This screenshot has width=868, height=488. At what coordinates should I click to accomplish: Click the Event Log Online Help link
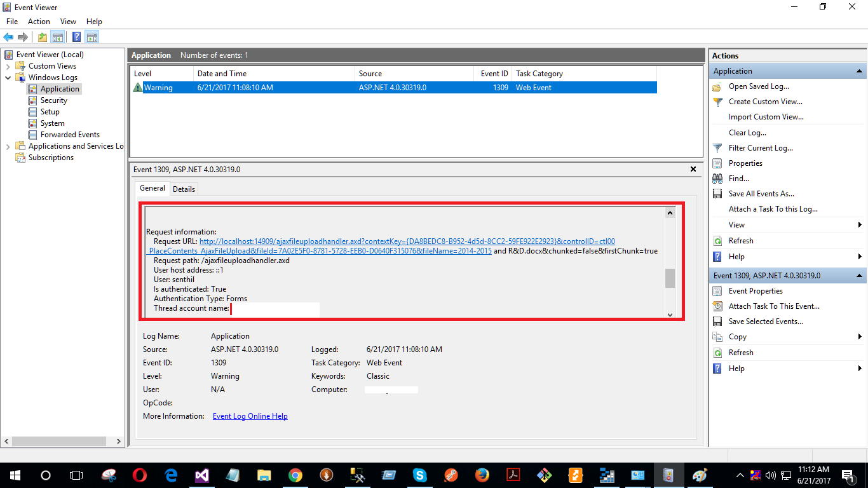pos(250,416)
